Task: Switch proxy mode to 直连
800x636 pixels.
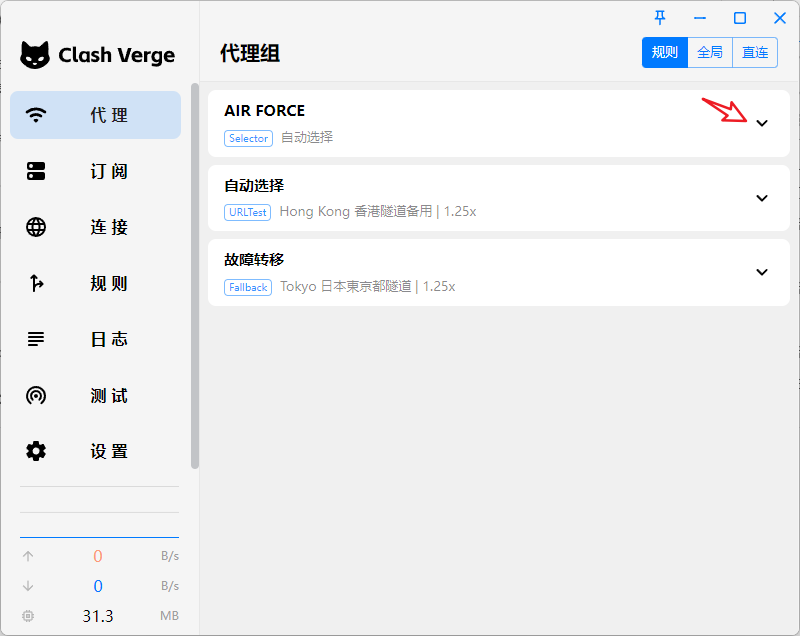Action: click(755, 52)
